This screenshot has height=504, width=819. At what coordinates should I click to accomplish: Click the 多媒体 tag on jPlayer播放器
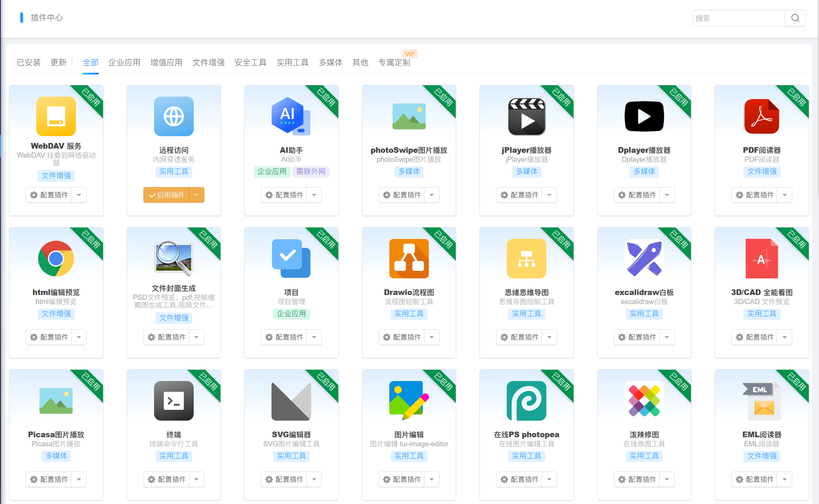[527, 172]
